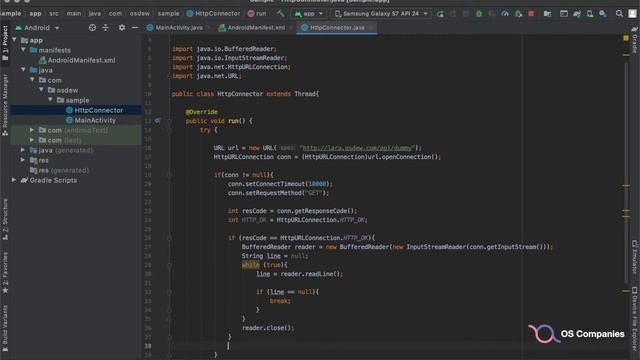Image resolution: width=640 pixels, height=360 pixels.
Task: Click the Debug app bug icon
Action: pyautogui.click(x=479, y=14)
